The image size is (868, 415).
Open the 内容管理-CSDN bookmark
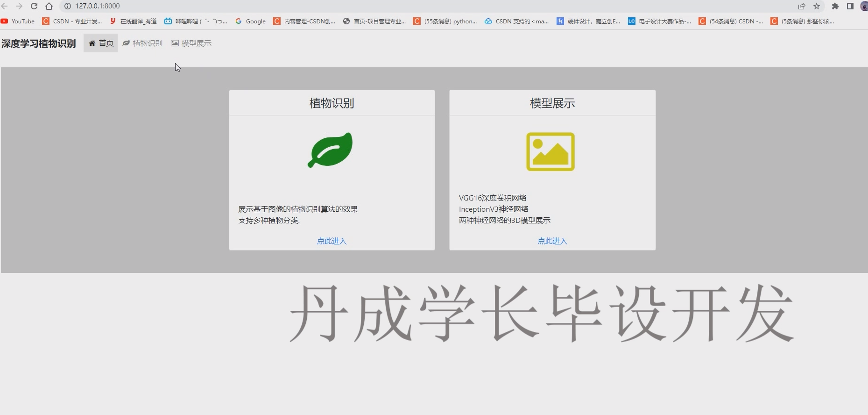pyautogui.click(x=304, y=21)
